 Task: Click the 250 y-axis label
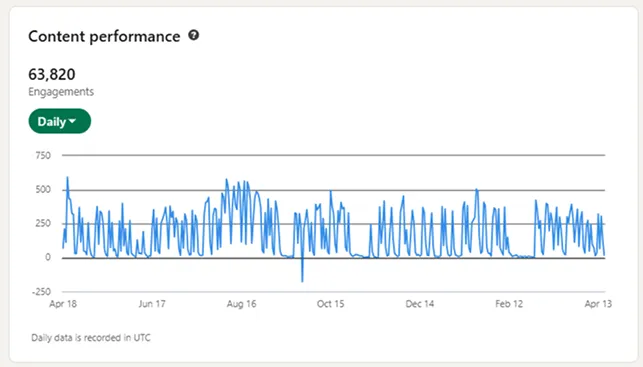tap(43, 223)
